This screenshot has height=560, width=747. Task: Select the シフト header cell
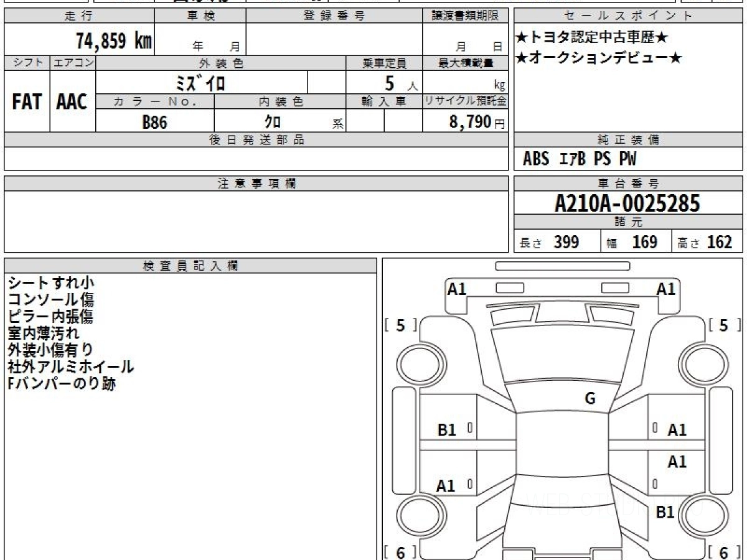(27, 63)
